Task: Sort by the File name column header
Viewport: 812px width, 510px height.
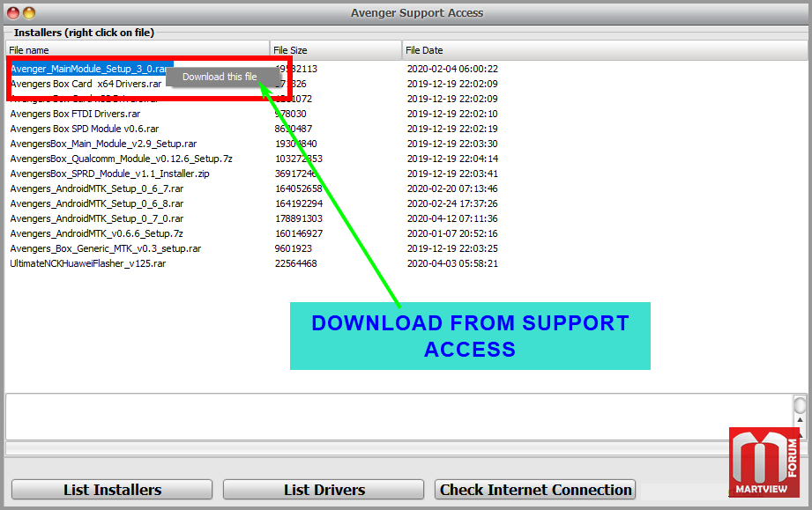Action: [138, 50]
